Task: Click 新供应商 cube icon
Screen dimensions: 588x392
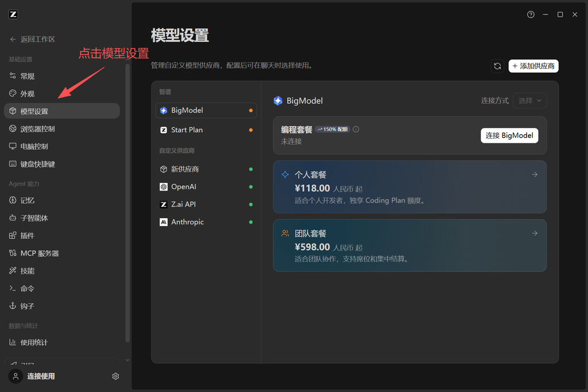Action: coord(164,169)
